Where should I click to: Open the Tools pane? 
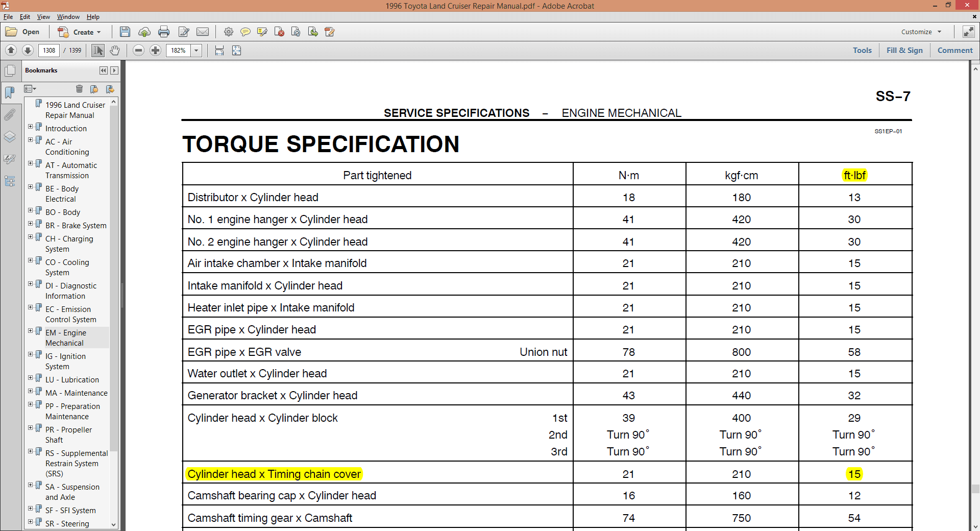tap(862, 50)
